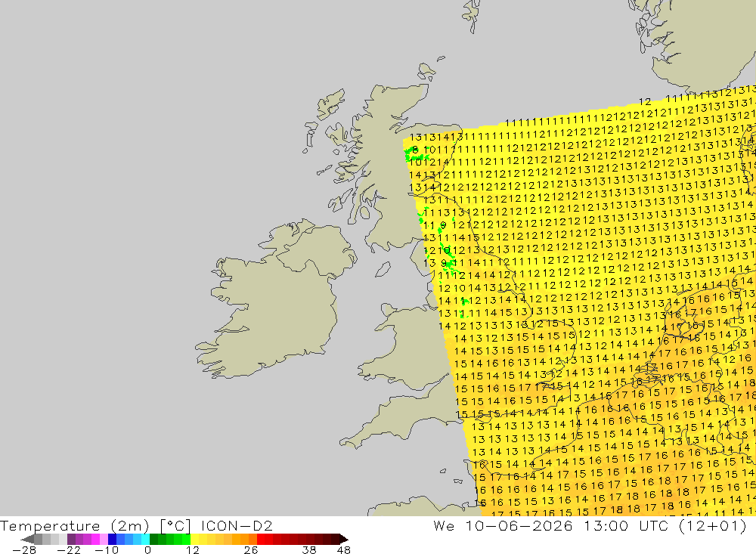This screenshot has width=756, height=554.
Task: Click the 'Temperature (2m) [°C] ICON-D2' title
Action: [x=136, y=525]
